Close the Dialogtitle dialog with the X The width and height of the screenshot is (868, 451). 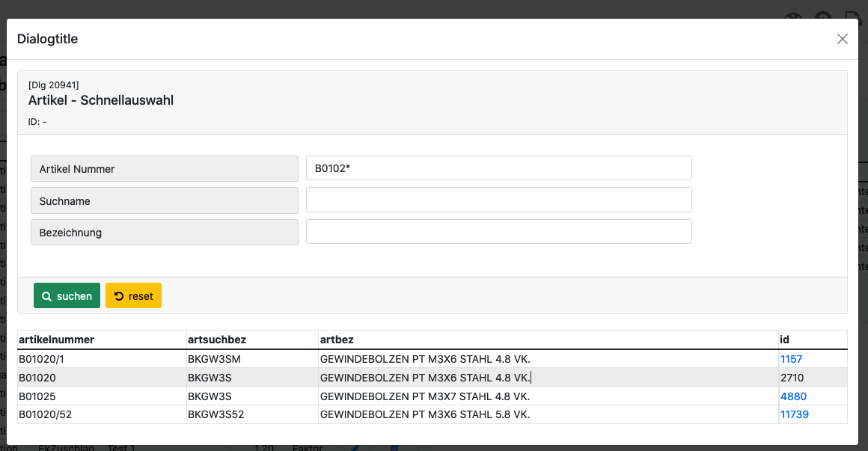tap(842, 39)
